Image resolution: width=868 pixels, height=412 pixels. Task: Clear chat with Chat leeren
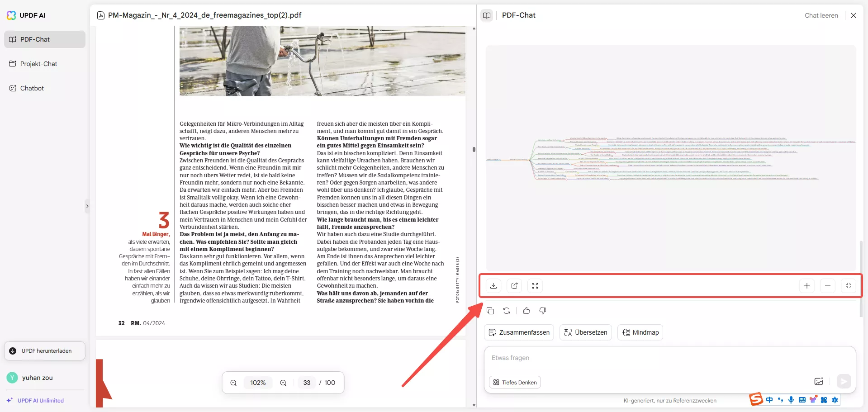click(x=821, y=15)
